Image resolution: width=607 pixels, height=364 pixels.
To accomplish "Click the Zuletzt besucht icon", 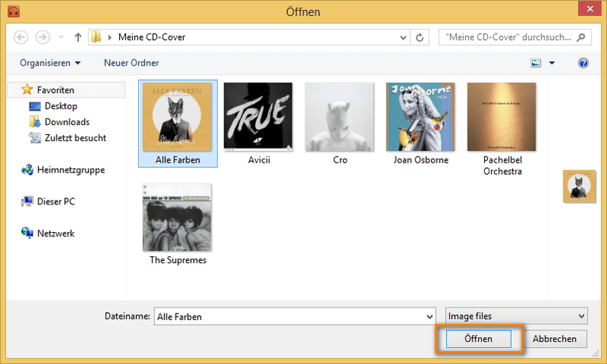I will coord(35,137).
